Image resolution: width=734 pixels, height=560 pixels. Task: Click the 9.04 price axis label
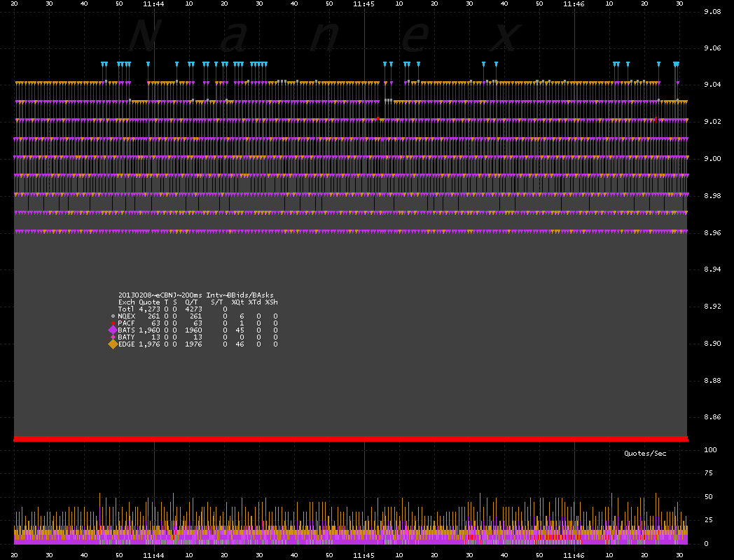point(712,85)
